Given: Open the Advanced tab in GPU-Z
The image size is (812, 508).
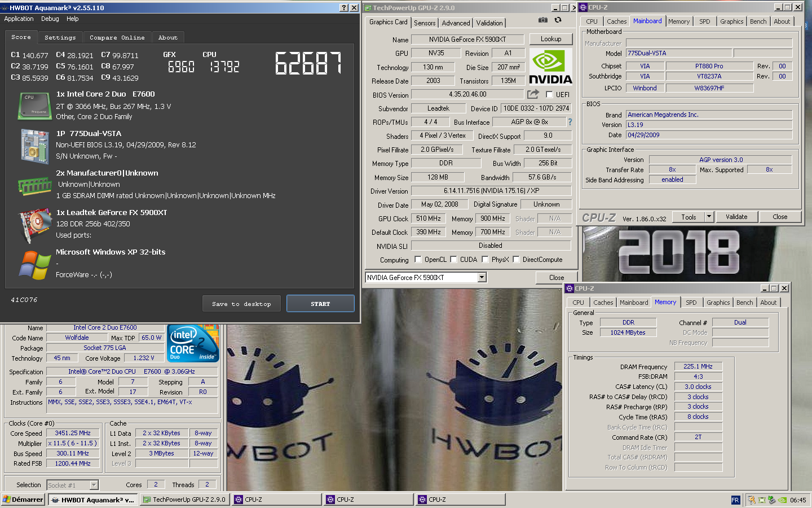Looking at the screenshot, I should pyautogui.click(x=456, y=23).
